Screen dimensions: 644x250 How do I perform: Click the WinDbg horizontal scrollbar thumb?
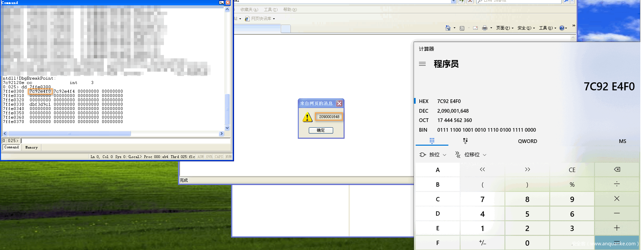(69, 134)
